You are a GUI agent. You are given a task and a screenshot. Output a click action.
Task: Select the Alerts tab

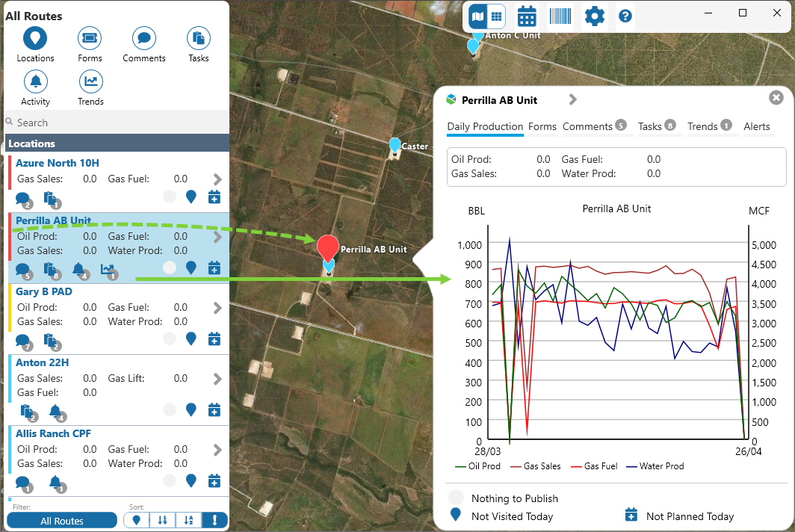(756, 126)
